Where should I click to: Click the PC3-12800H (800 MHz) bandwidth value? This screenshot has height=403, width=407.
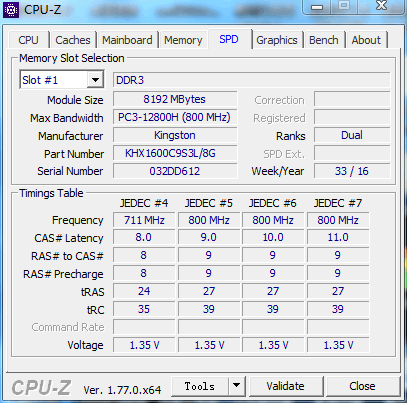(175, 117)
